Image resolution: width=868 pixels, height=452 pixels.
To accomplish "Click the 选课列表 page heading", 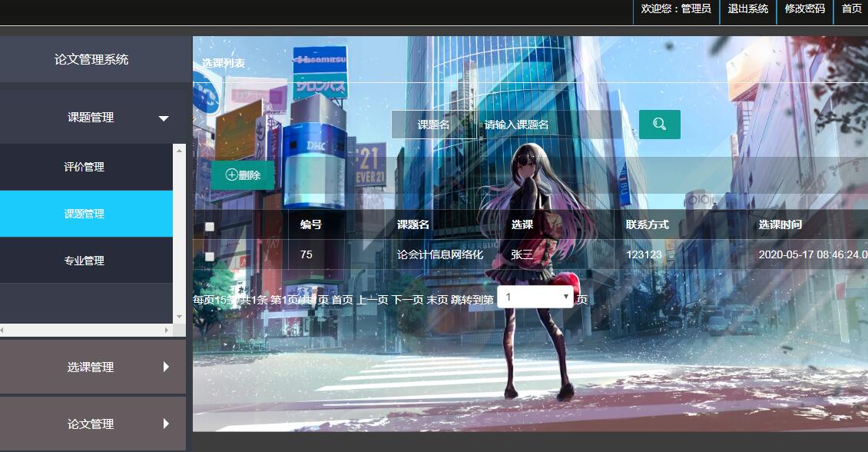I will tap(223, 63).
